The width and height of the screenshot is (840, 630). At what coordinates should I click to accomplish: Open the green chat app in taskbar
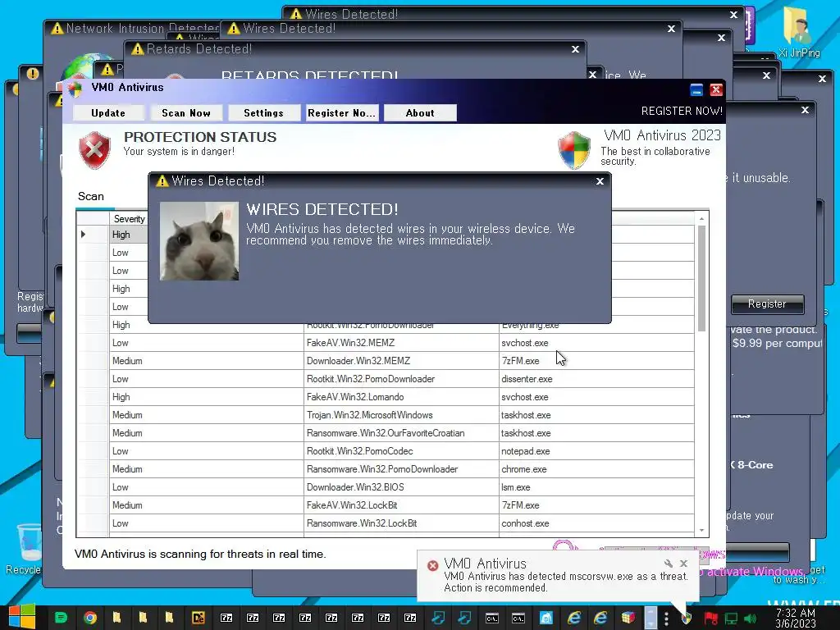pyautogui.click(x=61, y=618)
